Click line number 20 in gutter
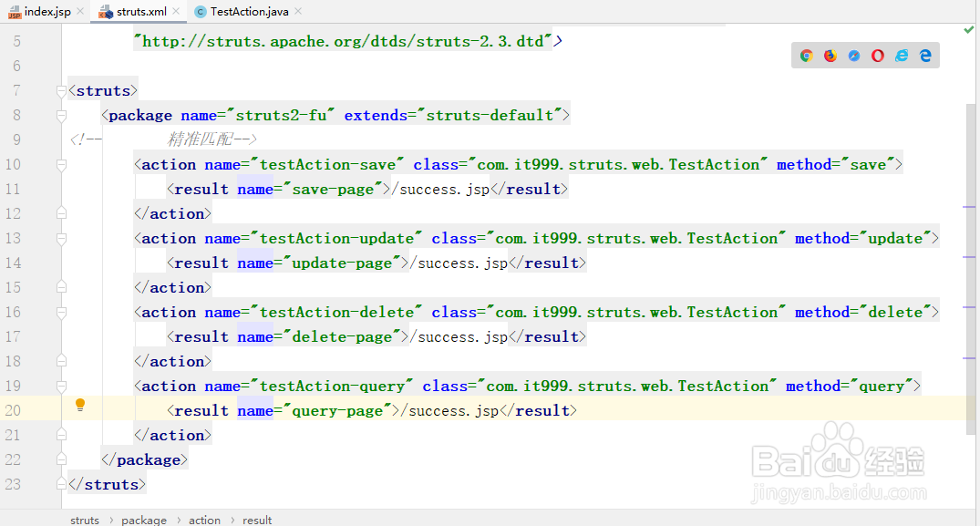The height and width of the screenshot is (526, 980). 13,410
